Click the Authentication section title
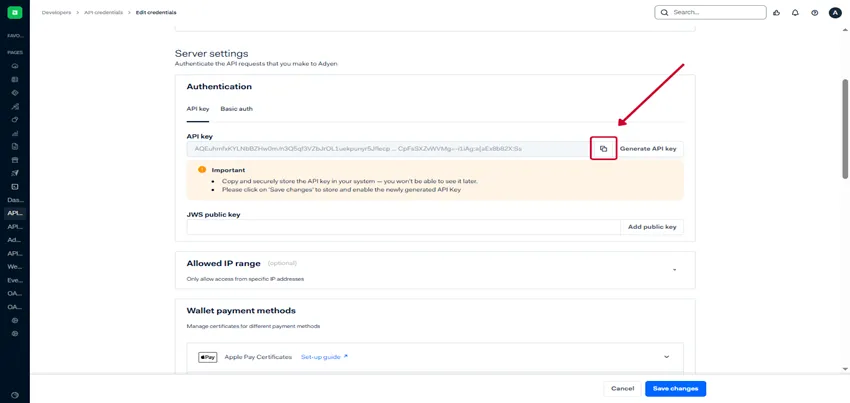 coord(219,86)
